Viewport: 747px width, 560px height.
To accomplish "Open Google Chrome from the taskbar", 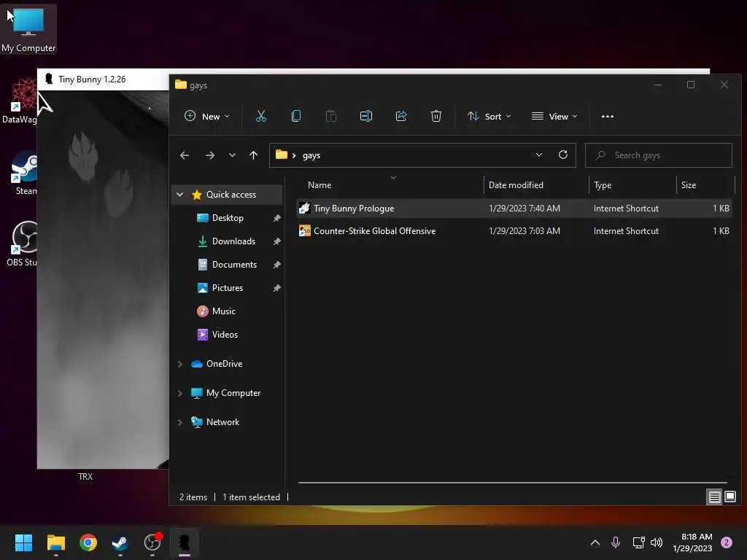I will 88,542.
